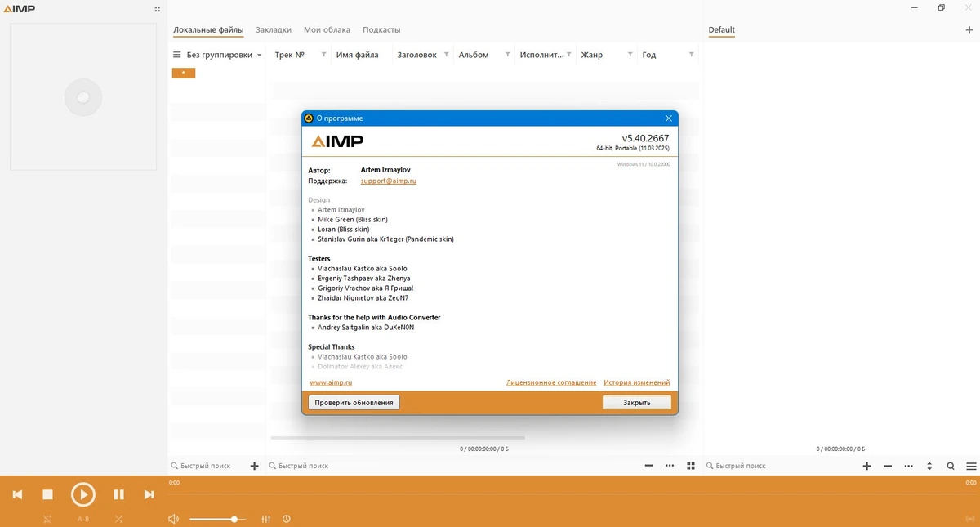The image size is (980, 527).
Task: Stop playback with the square button
Action: click(x=47, y=494)
